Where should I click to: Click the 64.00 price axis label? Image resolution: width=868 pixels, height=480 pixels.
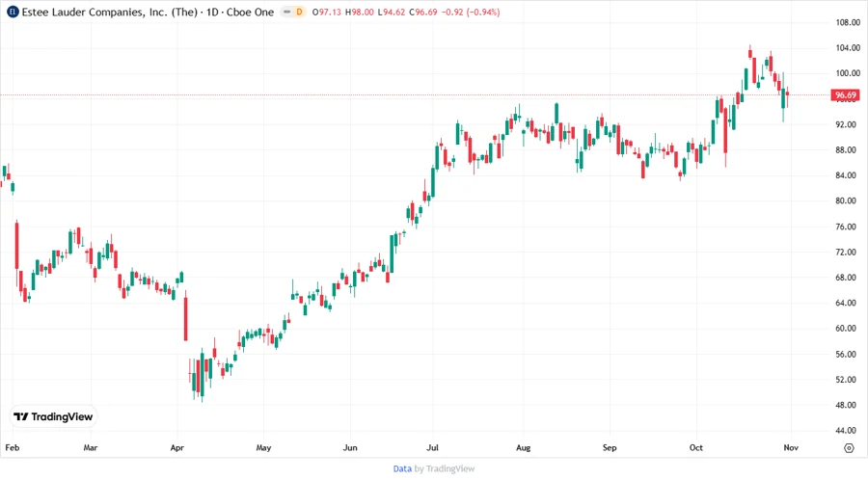click(848, 303)
